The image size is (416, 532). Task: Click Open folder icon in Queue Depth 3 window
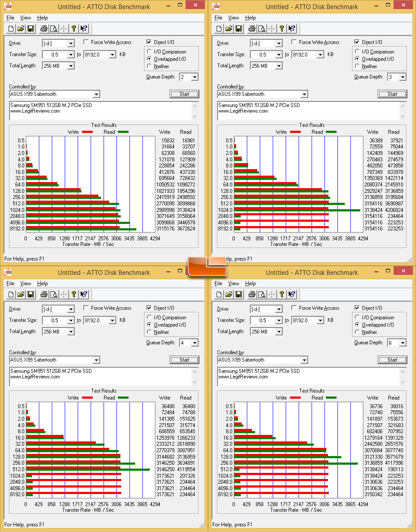point(229,29)
